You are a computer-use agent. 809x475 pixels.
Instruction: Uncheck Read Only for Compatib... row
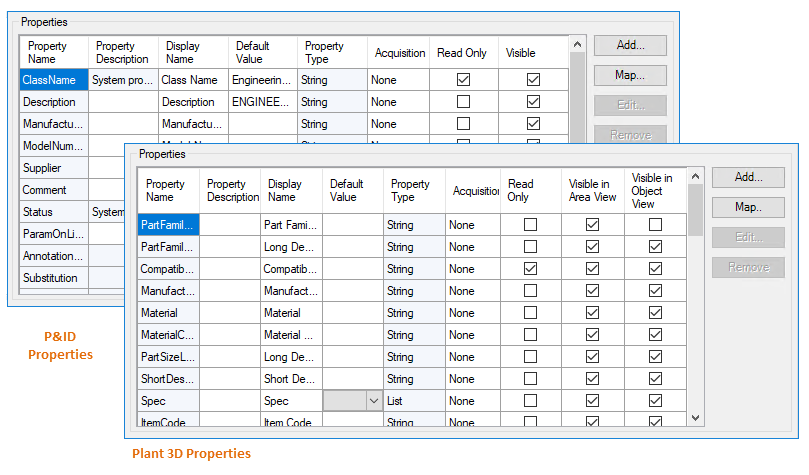click(530, 269)
